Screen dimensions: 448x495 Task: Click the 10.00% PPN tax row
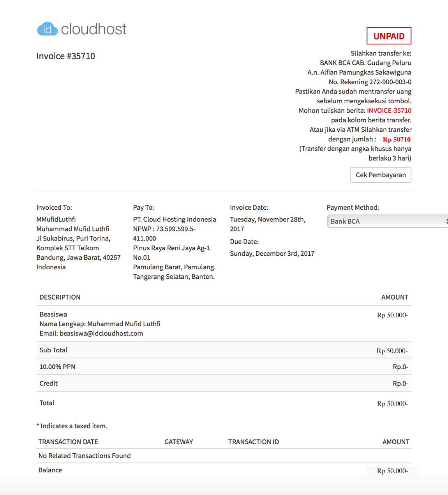[x=57, y=366]
